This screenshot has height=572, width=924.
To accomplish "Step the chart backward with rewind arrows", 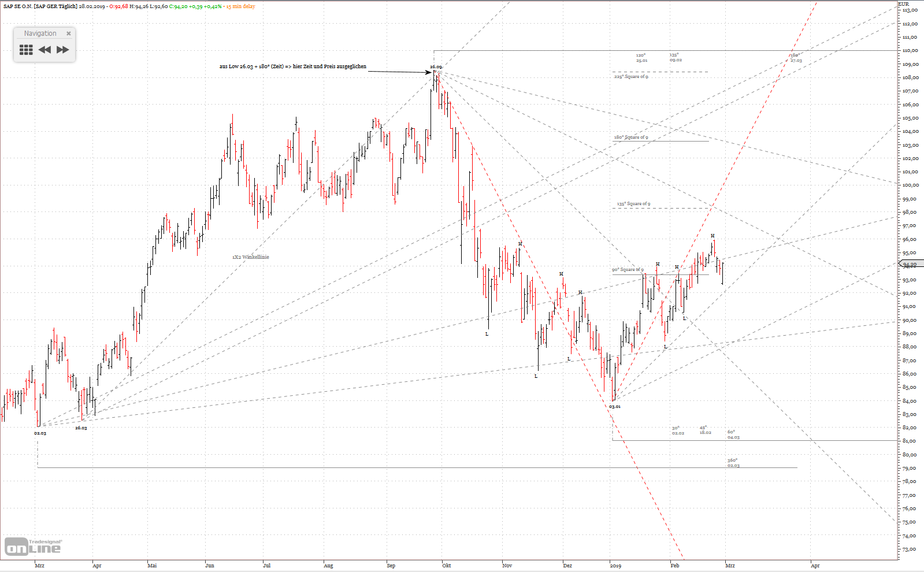I will pyautogui.click(x=44, y=50).
